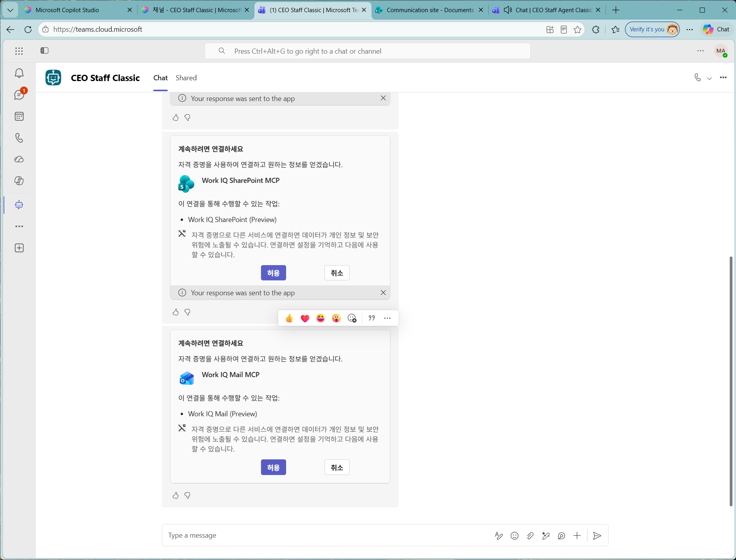The width and height of the screenshot is (736, 560).
Task: Like the Mail MCP message
Action: 176,495
